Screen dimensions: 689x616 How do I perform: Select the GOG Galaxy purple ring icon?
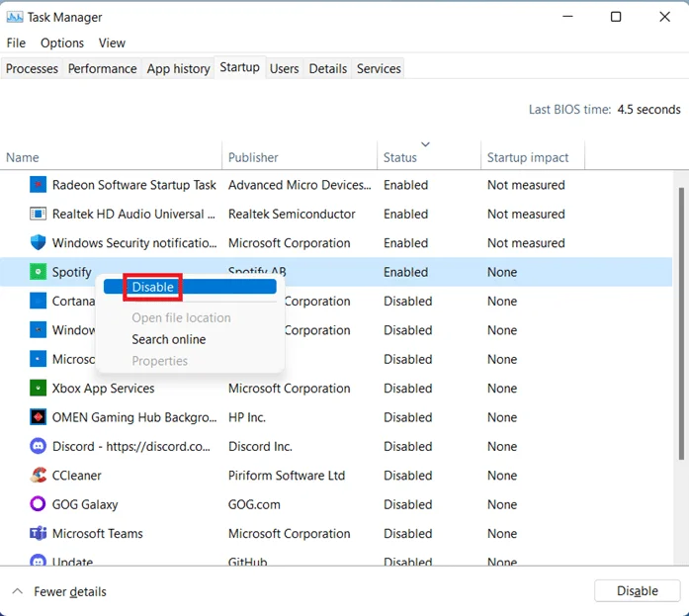click(x=38, y=504)
